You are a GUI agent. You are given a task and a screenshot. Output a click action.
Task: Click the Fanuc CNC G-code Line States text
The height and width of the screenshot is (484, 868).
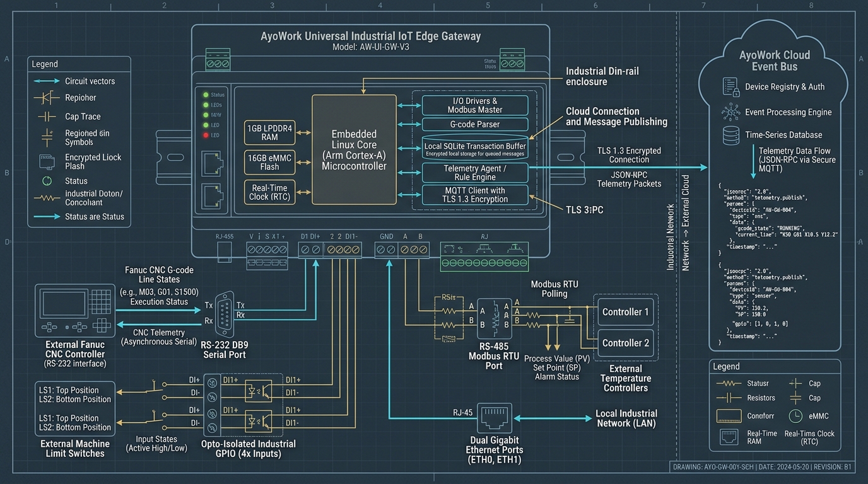pyautogui.click(x=158, y=275)
